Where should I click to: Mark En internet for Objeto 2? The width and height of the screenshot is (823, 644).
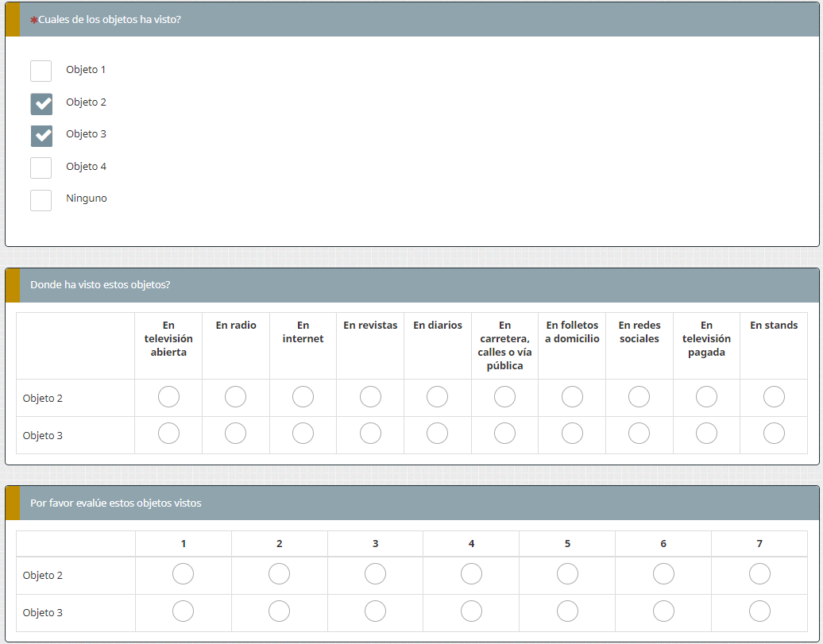tap(303, 396)
